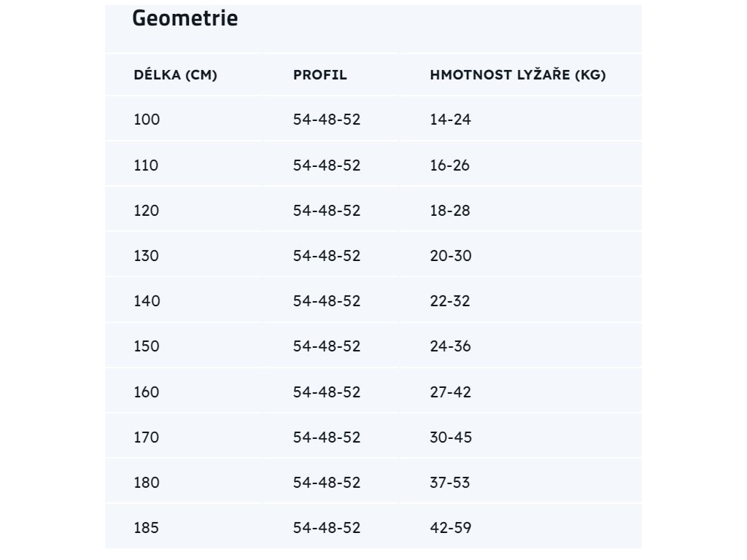The height and width of the screenshot is (560, 747).
Task: Click the 54-48-52 profile in the 140 row
Action: coord(327,301)
